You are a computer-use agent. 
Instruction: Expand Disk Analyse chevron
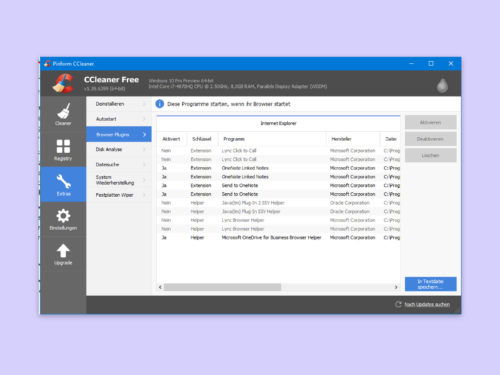click(144, 150)
